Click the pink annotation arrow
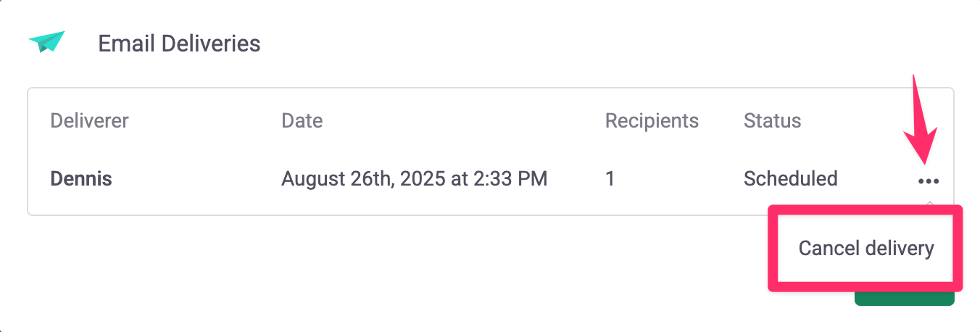Screen dimensions: 980x332 point(920,120)
